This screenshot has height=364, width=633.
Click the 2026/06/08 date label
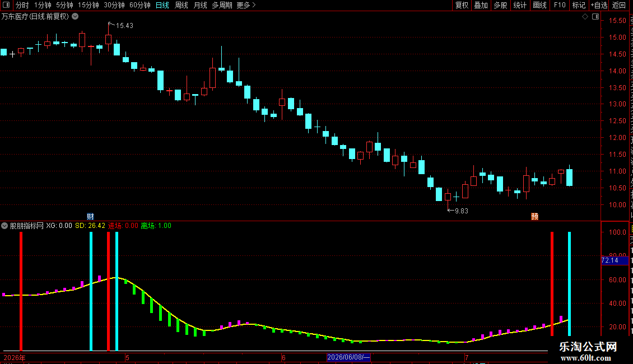click(x=348, y=357)
